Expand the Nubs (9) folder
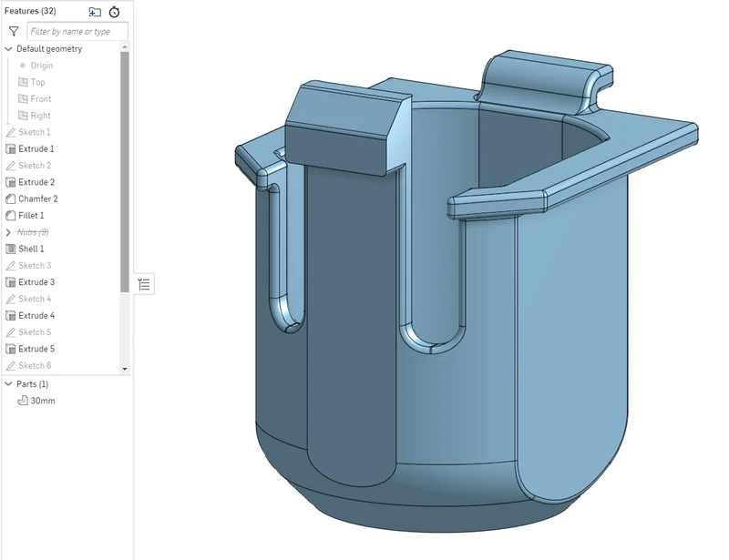 [8, 232]
